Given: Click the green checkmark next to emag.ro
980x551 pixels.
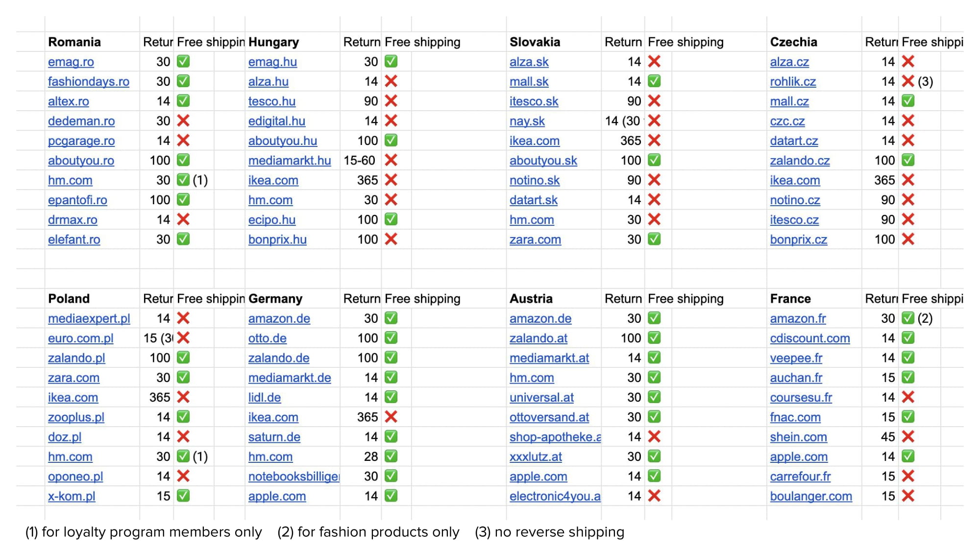Looking at the screenshot, I should coord(183,62).
